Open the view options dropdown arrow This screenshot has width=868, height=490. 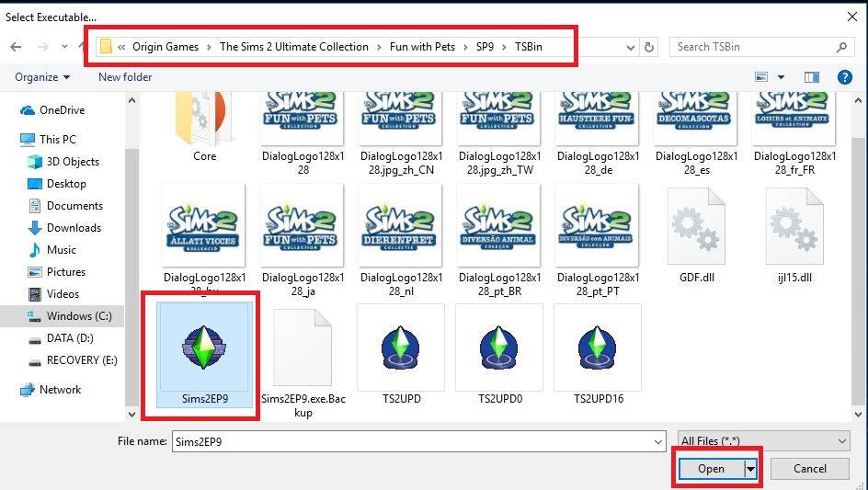pyautogui.click(x=781, y=77)
